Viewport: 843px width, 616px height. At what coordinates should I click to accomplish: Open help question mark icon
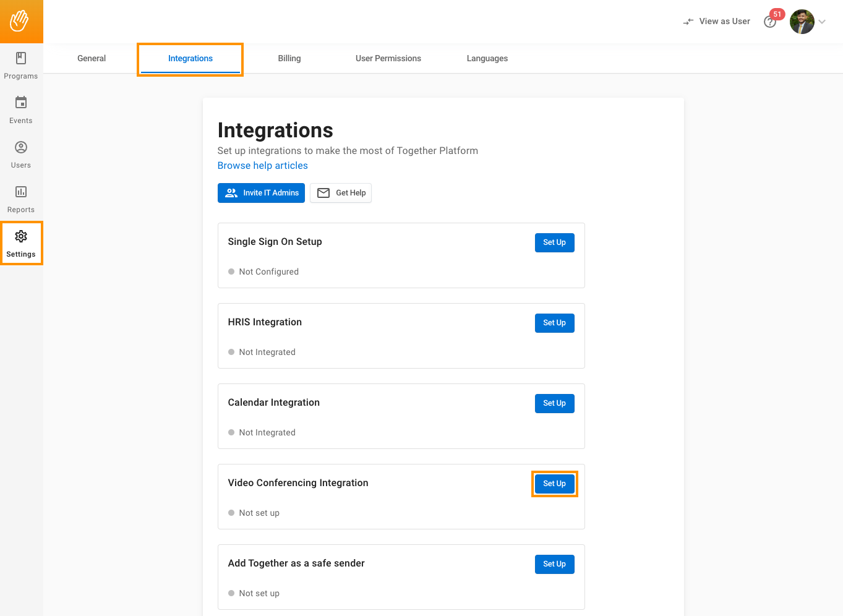(x=769, y=22)
